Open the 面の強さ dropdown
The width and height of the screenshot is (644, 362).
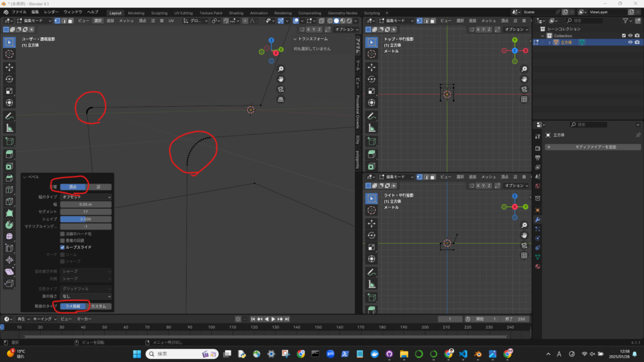[x=86, y=296]
